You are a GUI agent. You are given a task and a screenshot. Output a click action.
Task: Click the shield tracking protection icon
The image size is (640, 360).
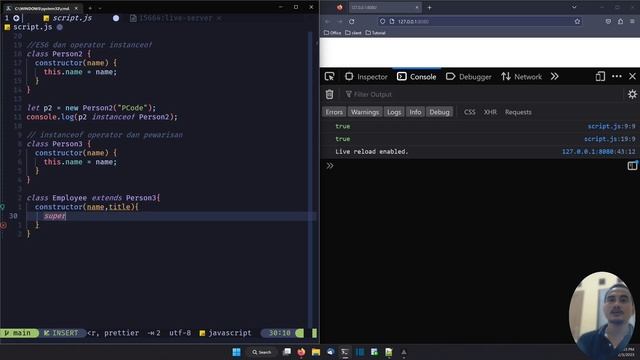(x=382, y=21)
